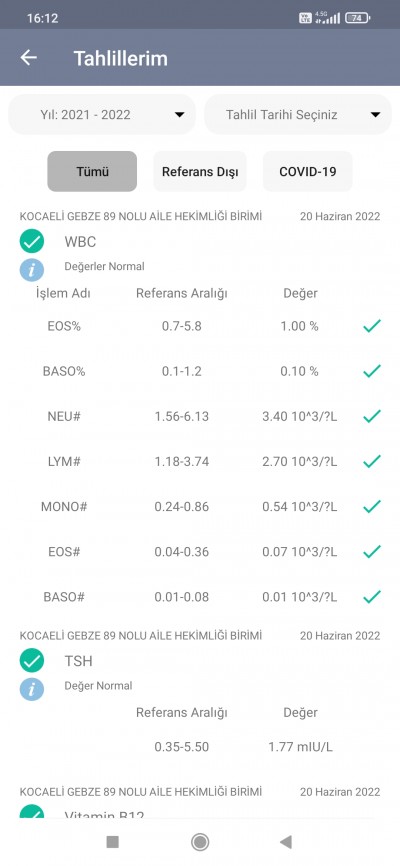This screenshot has height=866, width=400.
Task: Tap the green check circle beside TSH
Action: click(x=32, y=661)
